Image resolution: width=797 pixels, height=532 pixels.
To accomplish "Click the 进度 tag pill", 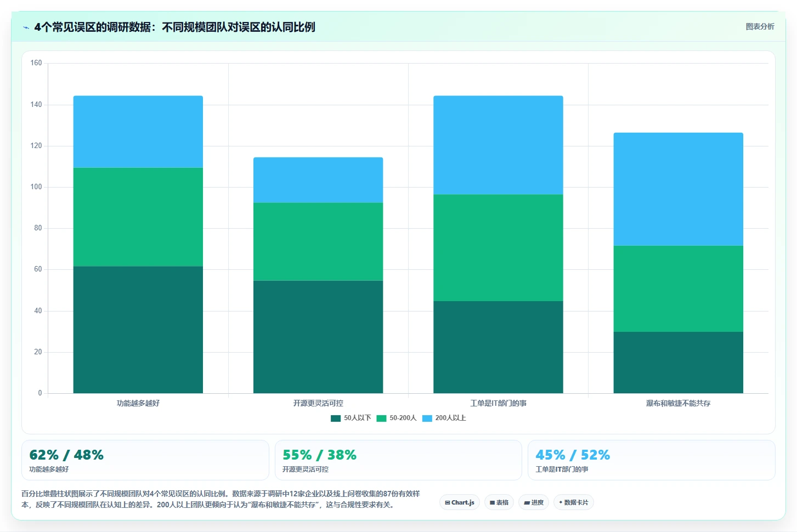I will (534, 502).
